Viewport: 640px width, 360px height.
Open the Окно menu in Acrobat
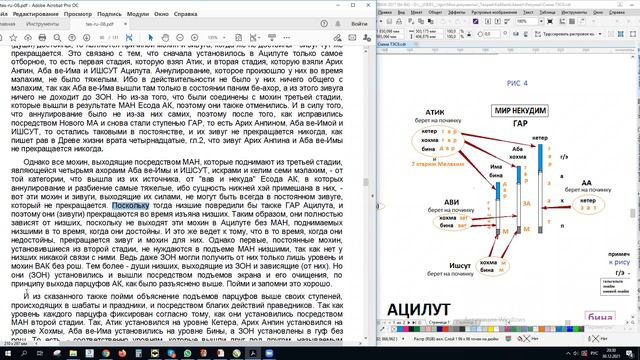pos(161,14)
